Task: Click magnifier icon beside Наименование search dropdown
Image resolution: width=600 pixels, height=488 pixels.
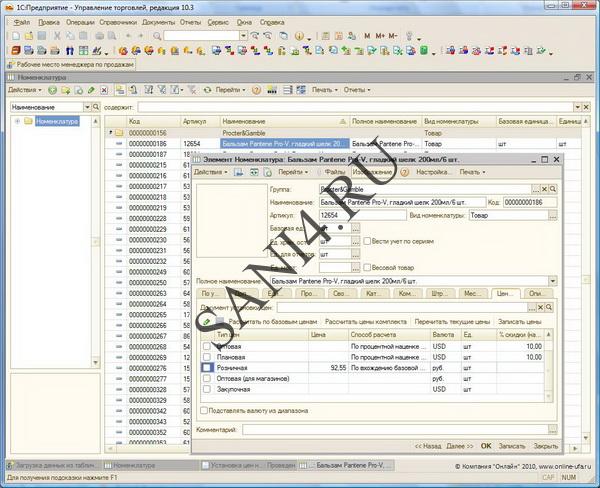Action: 96,107
